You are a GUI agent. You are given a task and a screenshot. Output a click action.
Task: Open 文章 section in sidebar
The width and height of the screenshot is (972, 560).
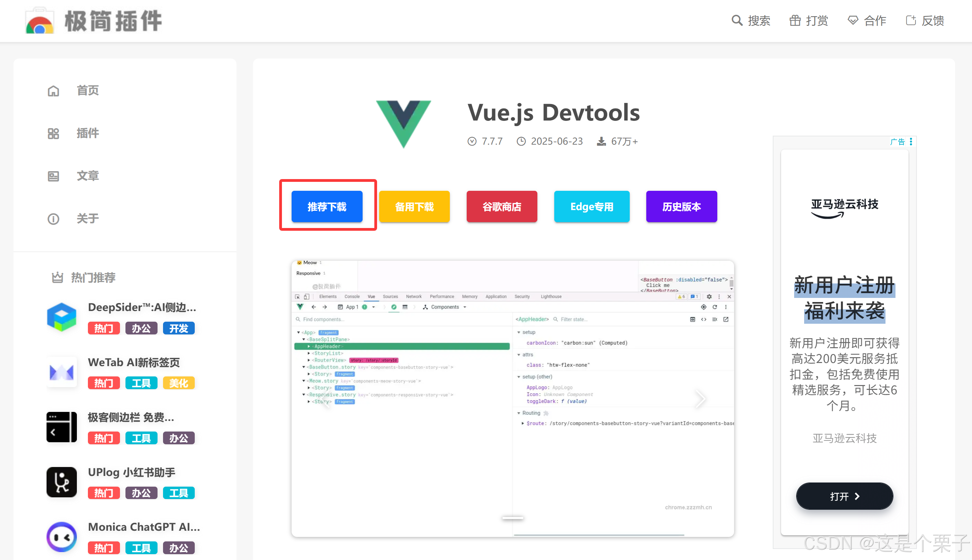pyautogui.click(x=87, y=176)
